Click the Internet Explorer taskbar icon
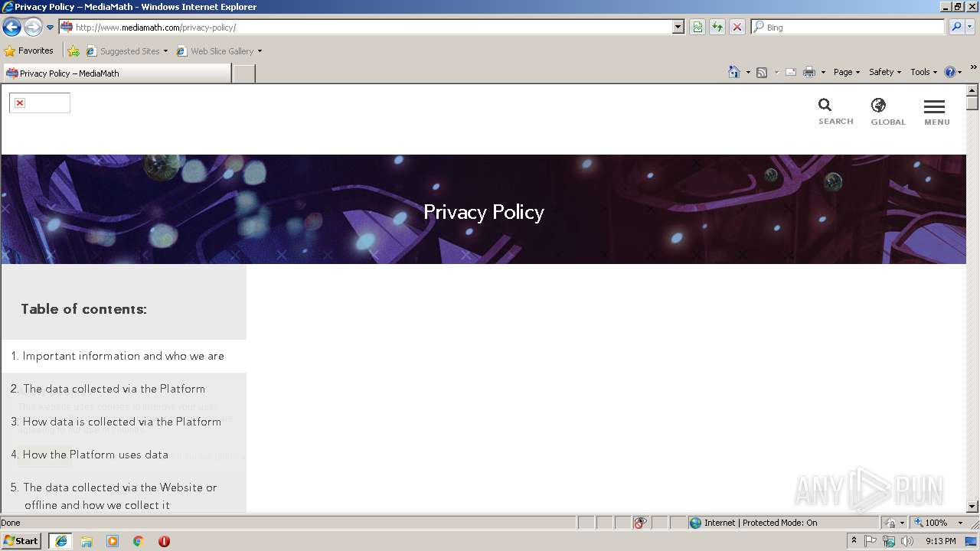980x551 pixels. (60, 541)
